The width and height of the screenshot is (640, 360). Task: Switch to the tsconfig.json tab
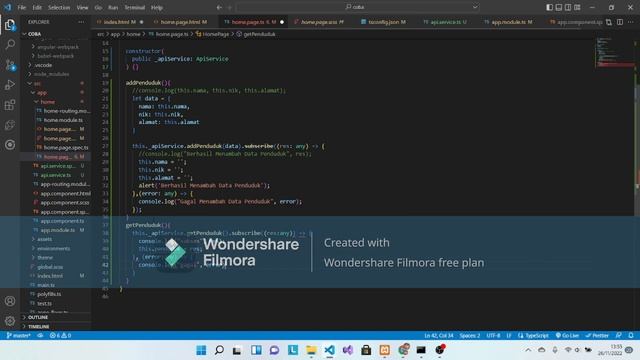point(384,22)
